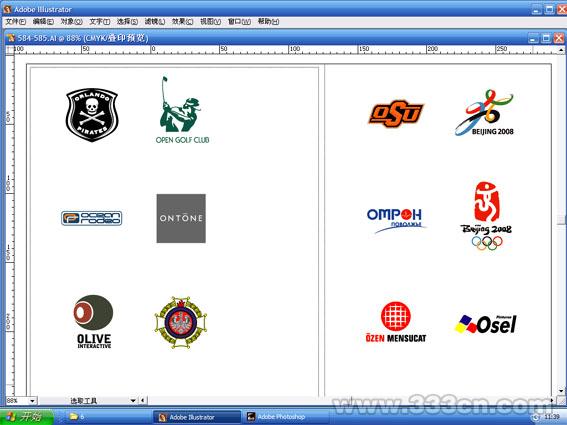Open the 滤镜(L) menu
Viewport: 567px width, 425px height.
click(155, 22)
